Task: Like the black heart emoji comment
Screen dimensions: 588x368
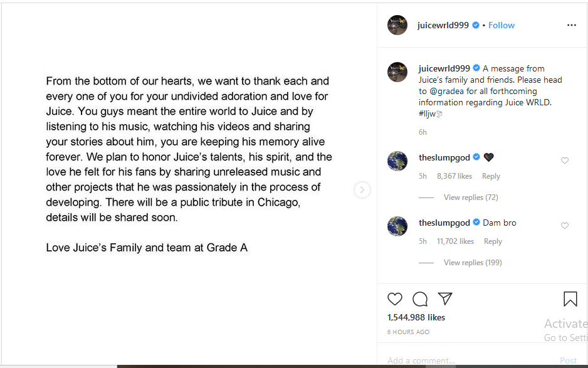Action: click(565, 160)
